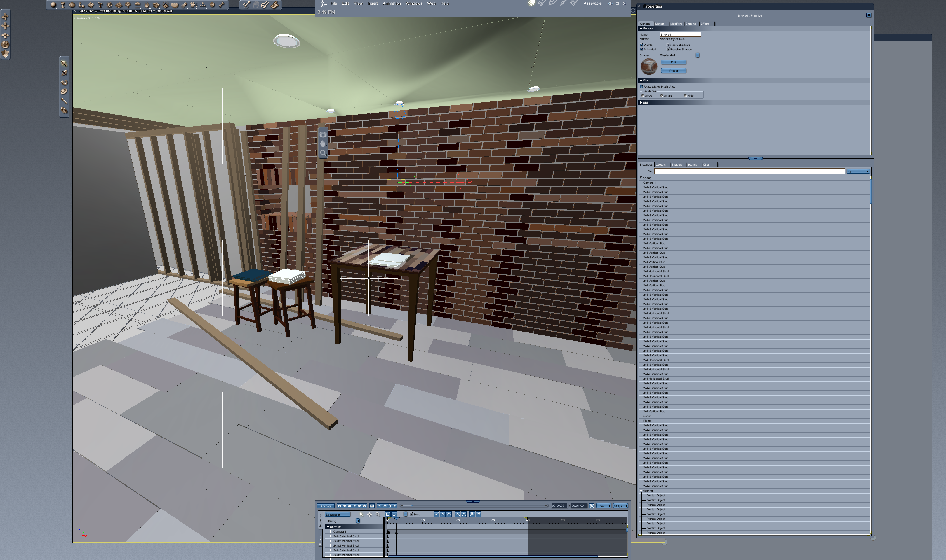946x560 pixels.
Task: Click the shader Preset button
Action: [x=673, y=71]
